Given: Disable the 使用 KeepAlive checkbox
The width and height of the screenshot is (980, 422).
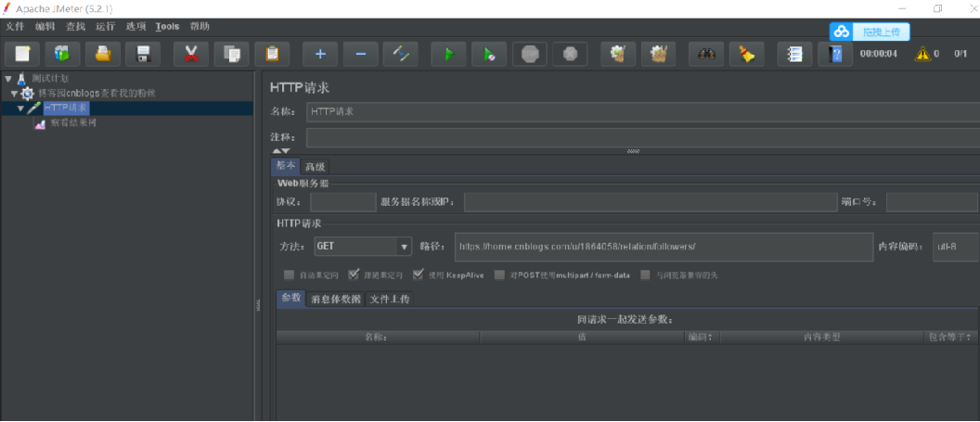Looking at the screenshot, I should pos(419,275).
